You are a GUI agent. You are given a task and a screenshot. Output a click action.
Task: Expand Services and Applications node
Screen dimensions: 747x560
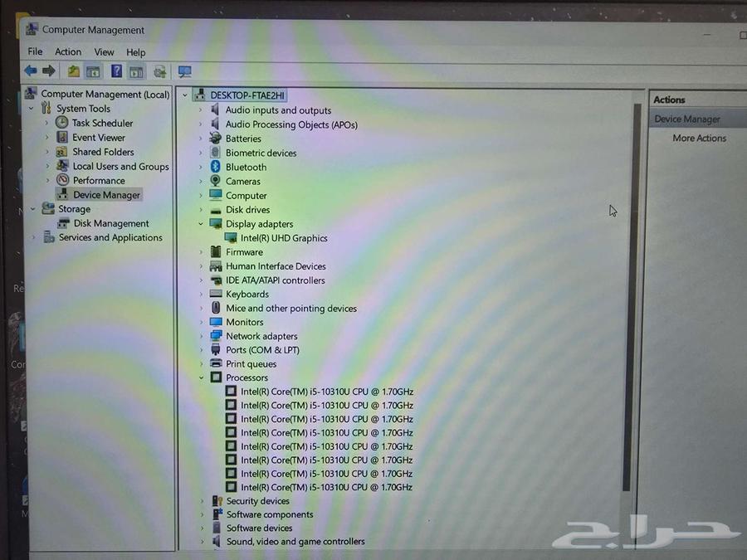(x=34, y=237)
